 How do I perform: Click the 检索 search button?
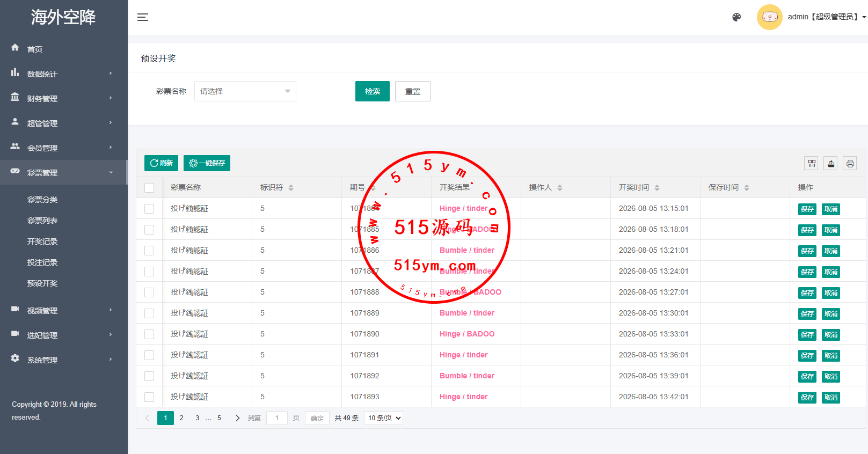pos(373,91)
